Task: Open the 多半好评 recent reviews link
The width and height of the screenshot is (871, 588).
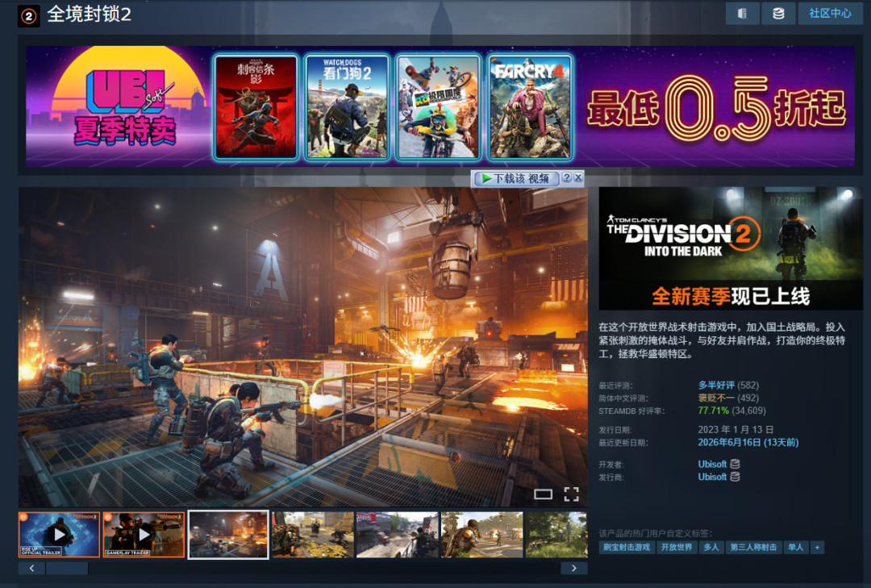Action: (716, 386)
